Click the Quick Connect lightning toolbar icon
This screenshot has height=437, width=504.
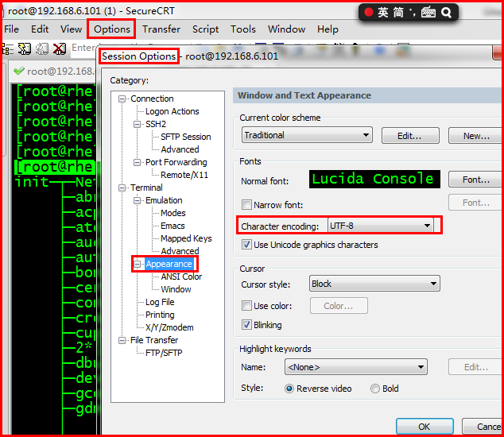pyautogui.click(x=24, y=48)
